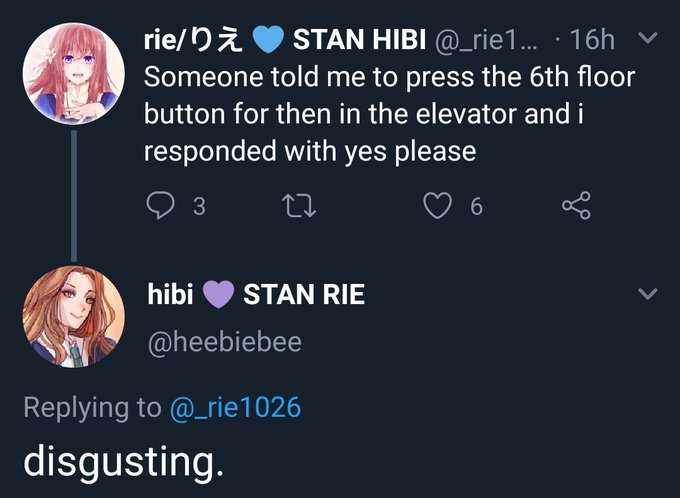Tap the blue heart emoji in rie's name

(x=268, y=39)
